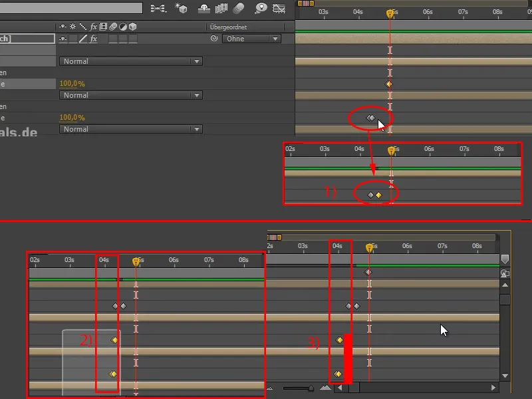Select the fx icon in the switches column
Image resolution: width=532 pixels, height=399 pixels.
pyautogui.click(x=93, y=26)
